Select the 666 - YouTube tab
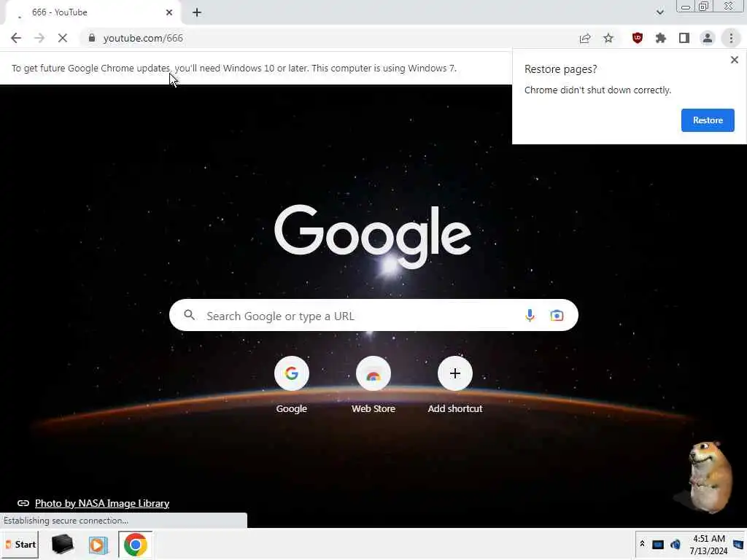 click(x=93, y=12)
